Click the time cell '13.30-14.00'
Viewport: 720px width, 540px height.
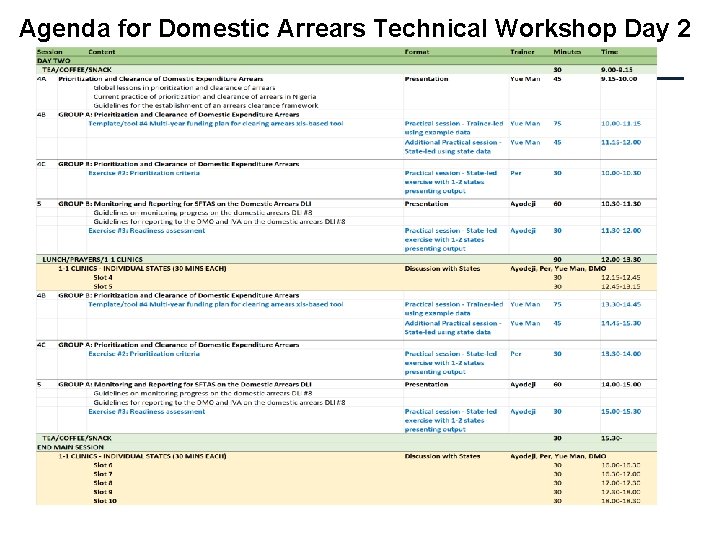point(621,354)
